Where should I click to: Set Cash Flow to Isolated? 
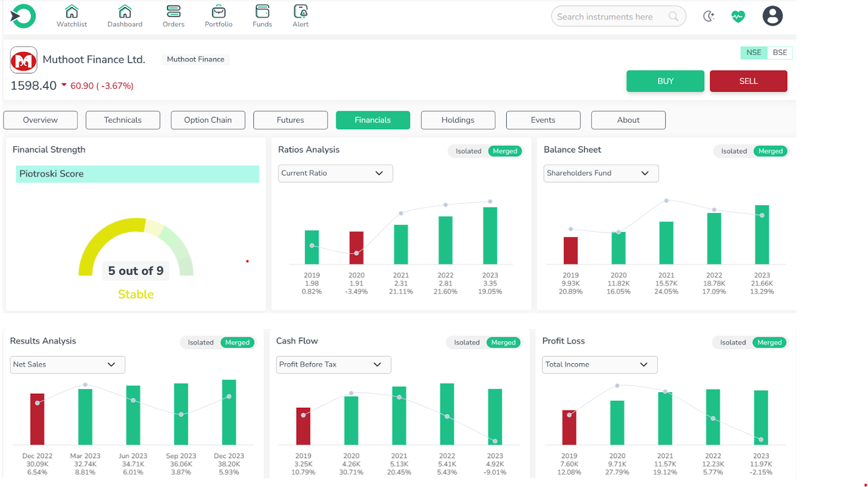tap(467, 343)
